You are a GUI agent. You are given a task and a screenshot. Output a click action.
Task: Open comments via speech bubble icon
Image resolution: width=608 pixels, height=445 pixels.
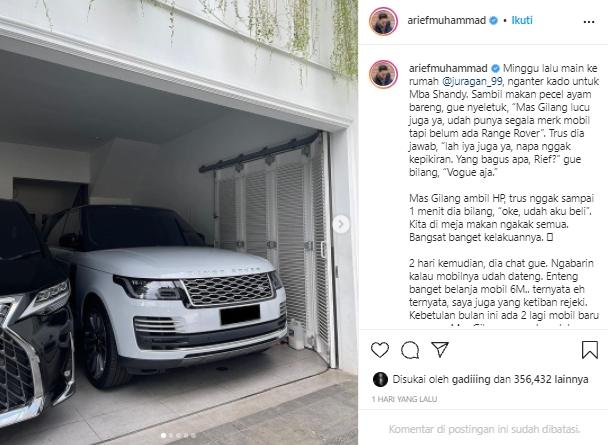tap(410, 350)
